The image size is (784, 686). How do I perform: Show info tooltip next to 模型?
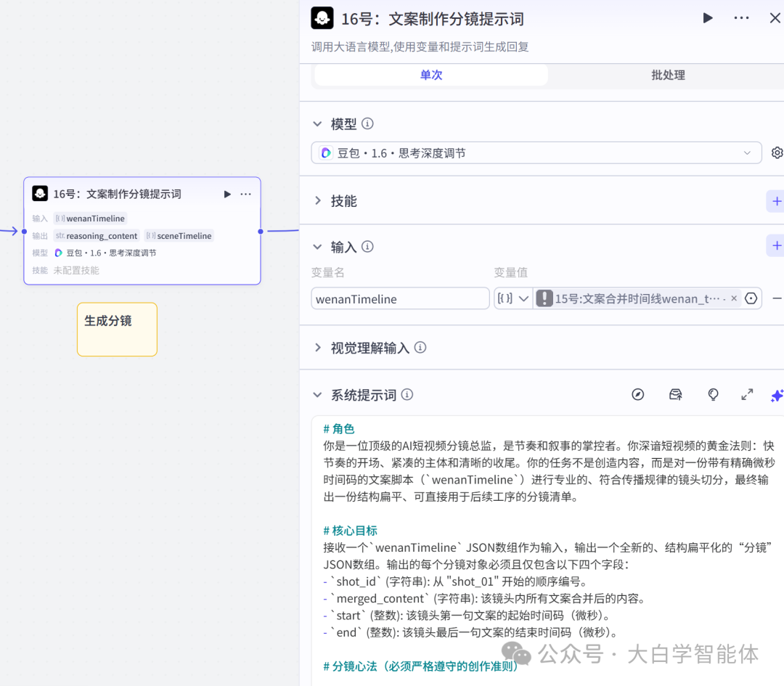[x=367, y=123]
